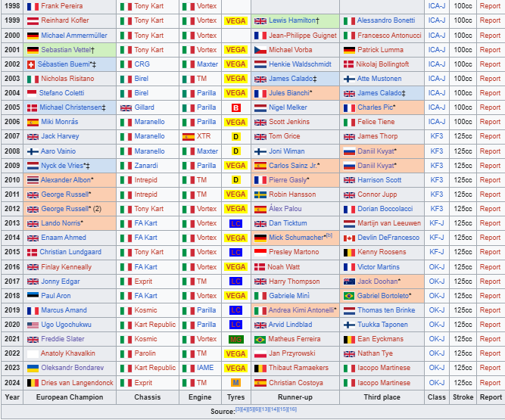Click the green tyre logo in 2021 row

coord(235,339)
